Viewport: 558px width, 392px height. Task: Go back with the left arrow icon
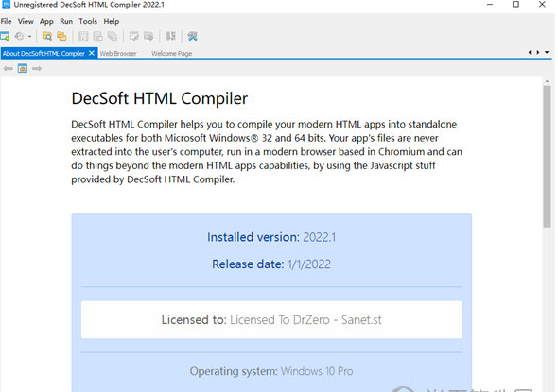point(8,68)
